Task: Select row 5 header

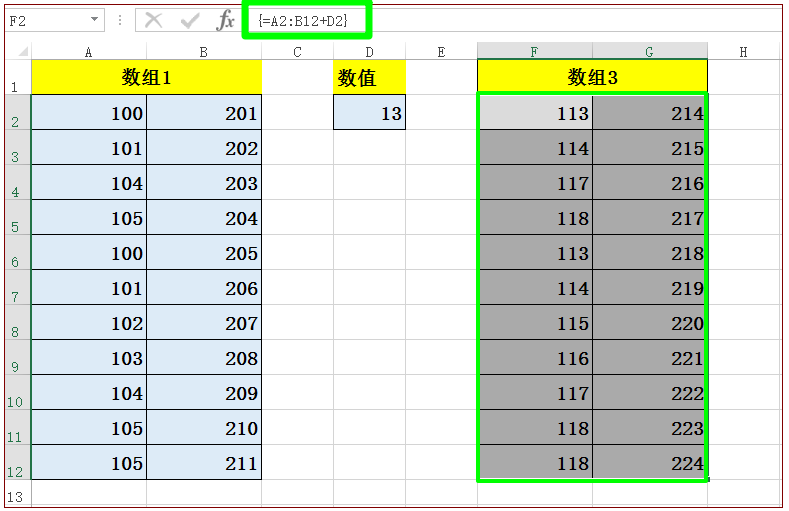Action: pos(18,217)
